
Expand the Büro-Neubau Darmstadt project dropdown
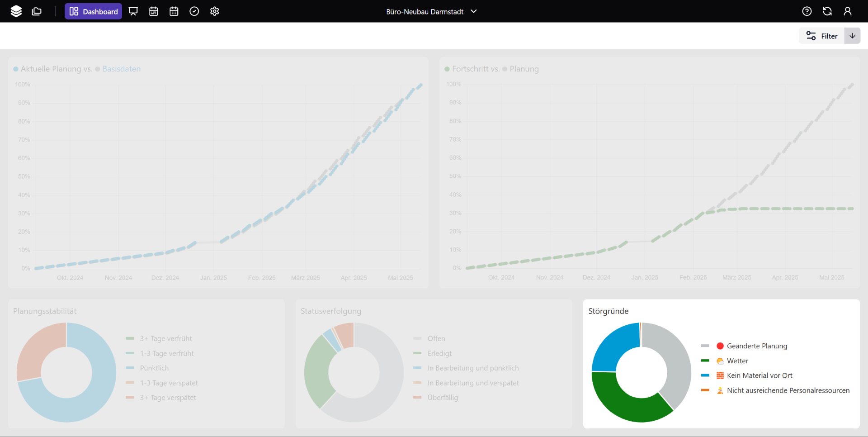click(x=431, y=12)
